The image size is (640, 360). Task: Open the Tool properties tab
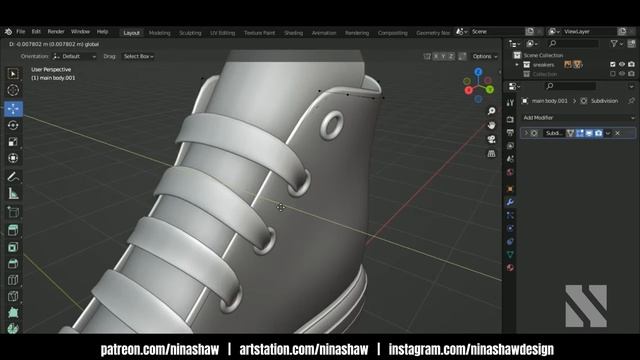[510, 103]
